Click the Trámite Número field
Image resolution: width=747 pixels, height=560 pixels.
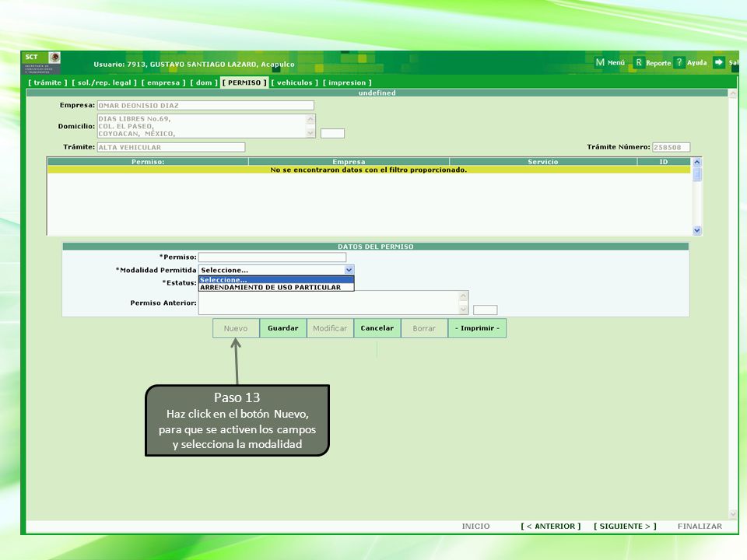point(671,147)
